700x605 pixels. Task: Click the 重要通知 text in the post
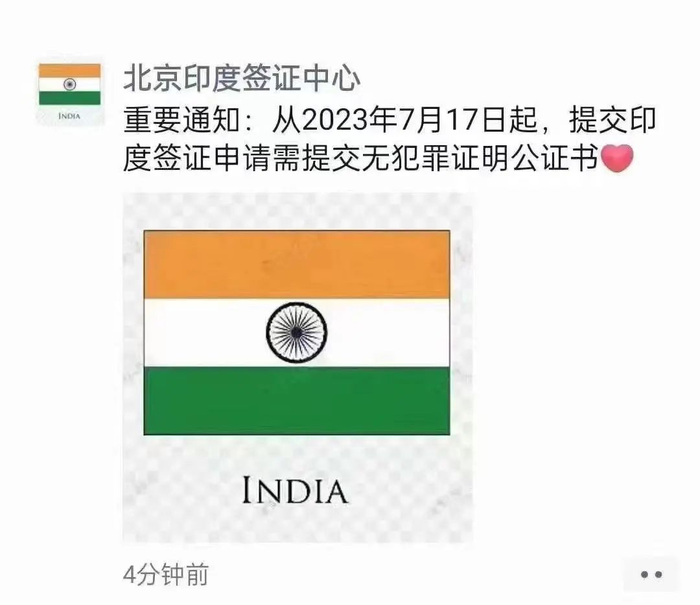[x=182, y=120]
